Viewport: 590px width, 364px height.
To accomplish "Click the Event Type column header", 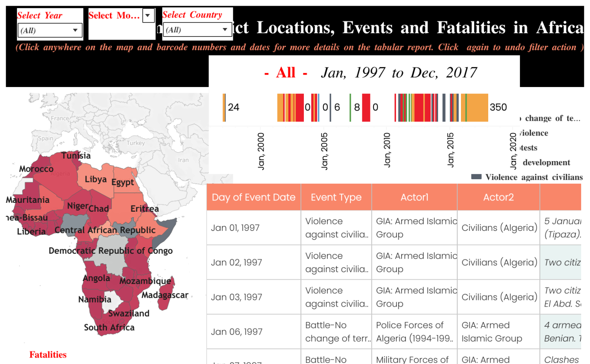I will click(336, 197).
